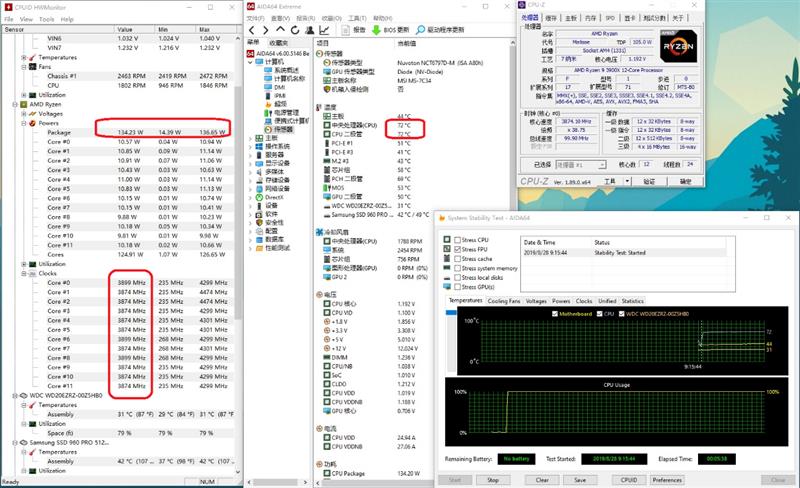800x488 pixels.
Task: Expand the Temperatures node in HWMonitor
Action: (24, 57)
